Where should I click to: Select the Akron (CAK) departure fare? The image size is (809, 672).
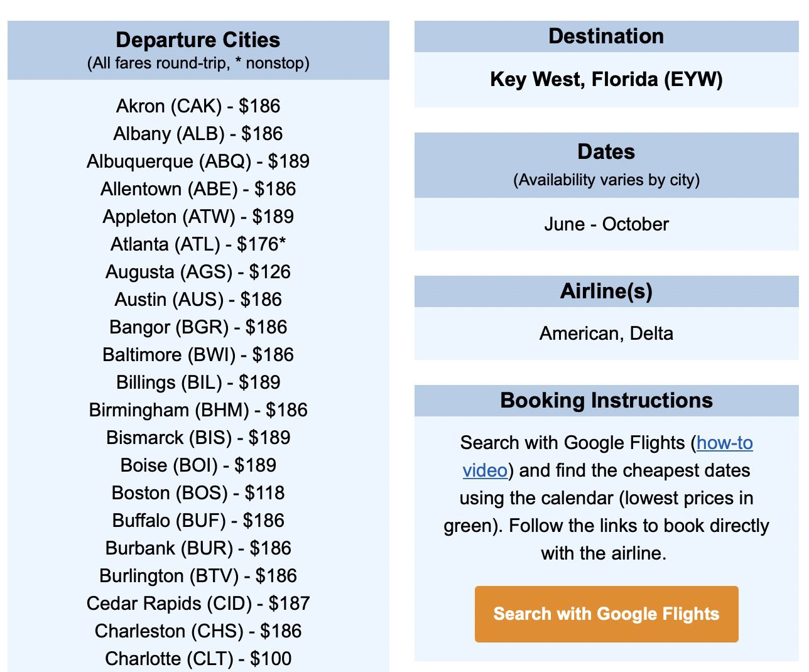pyautogui.click(x=198, y=106)
